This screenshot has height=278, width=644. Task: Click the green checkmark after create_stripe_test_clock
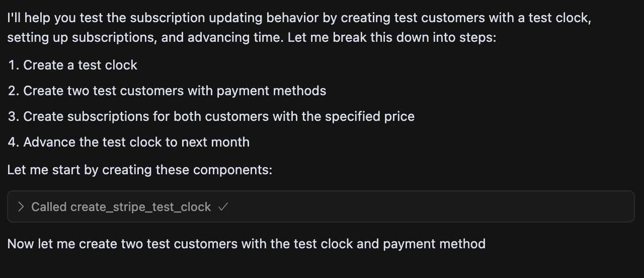click(x=223, y=207)
